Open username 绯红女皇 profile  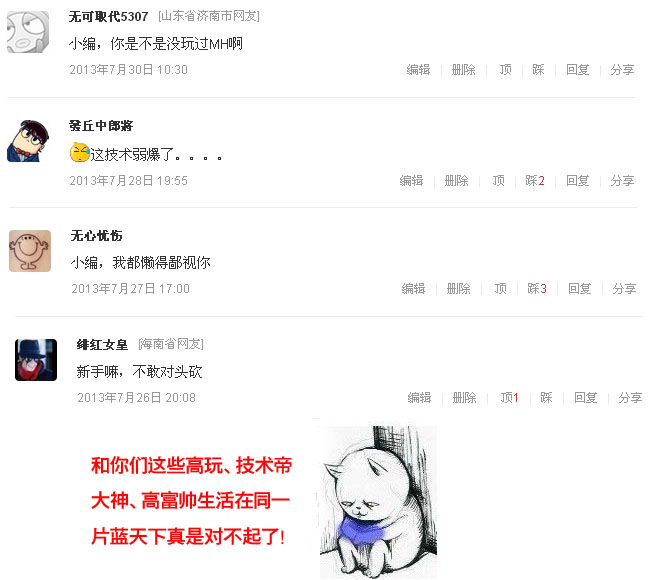pyautogui.click(x=102, y=344)
